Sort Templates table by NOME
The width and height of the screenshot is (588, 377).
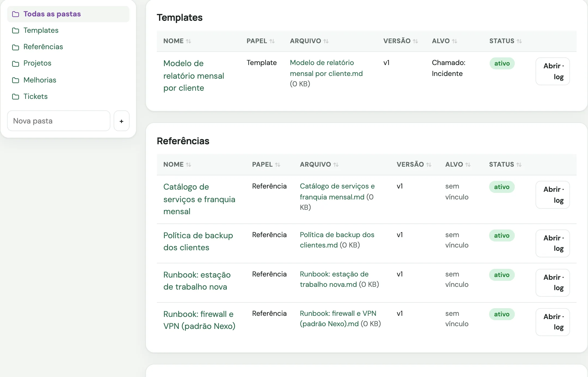click(177, 41)
